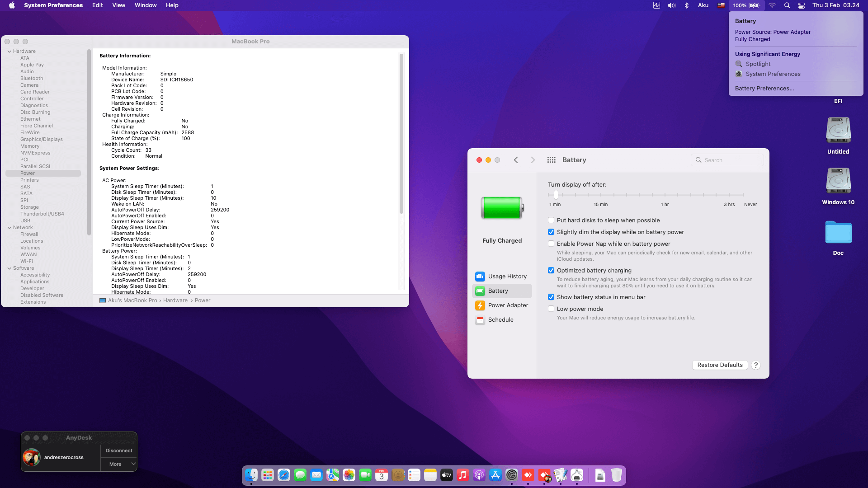Collapse the Hardware tree section
The height and width of the screenshot is (488, 868).
pyautogui.click(x=9, y=52)
